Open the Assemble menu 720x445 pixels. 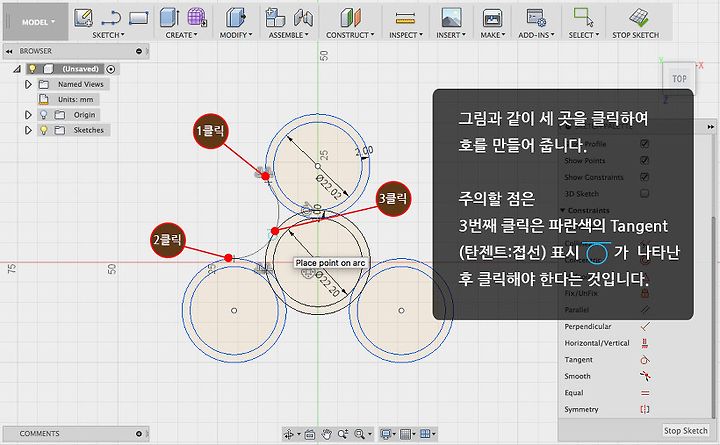pos(289,35)
